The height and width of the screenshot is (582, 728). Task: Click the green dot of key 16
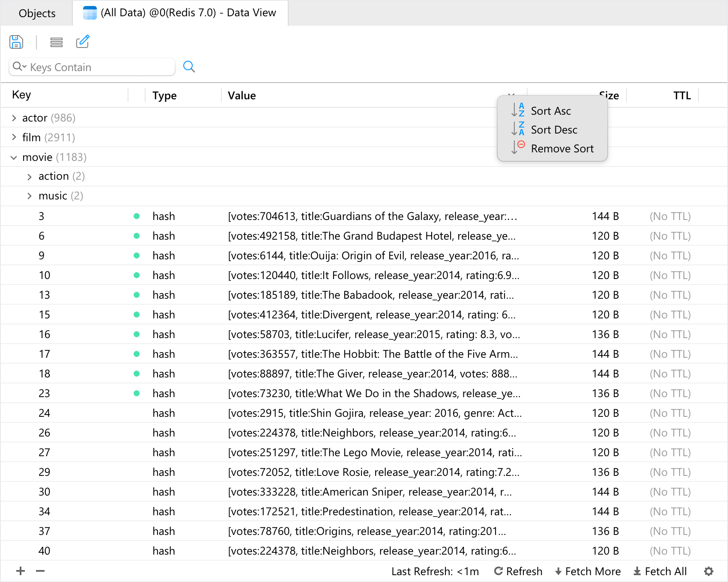click(x=137, y=334)
